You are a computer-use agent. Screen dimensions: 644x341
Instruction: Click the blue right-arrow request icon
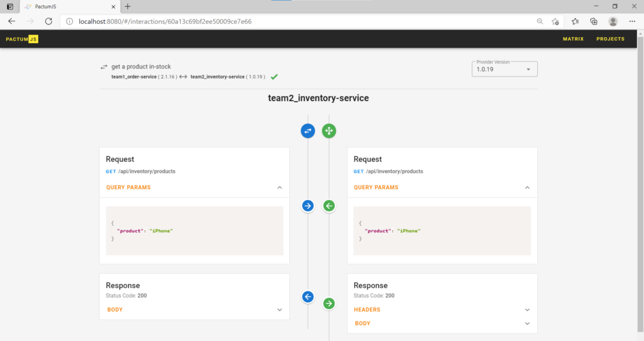click(308, 205)
